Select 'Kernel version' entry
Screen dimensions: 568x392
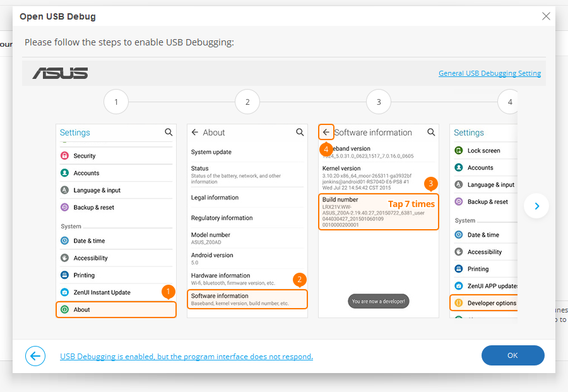coord(378,177)
